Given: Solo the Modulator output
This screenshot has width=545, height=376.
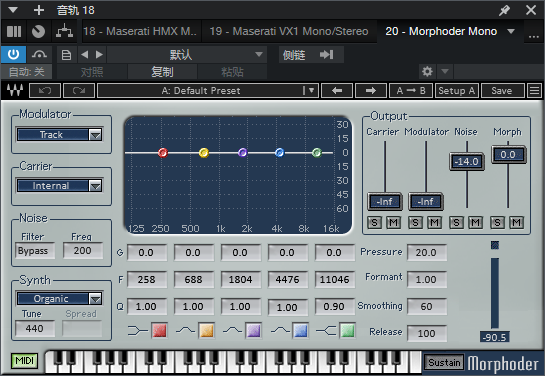Looking at the screenshot, I should [x=415, y=222].
